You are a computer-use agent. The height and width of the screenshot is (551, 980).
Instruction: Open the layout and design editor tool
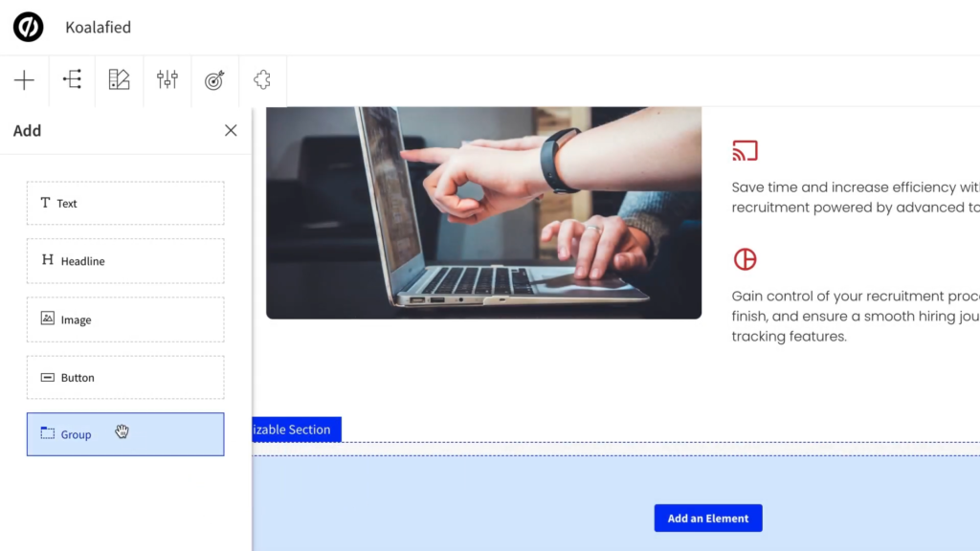point(120,80)
